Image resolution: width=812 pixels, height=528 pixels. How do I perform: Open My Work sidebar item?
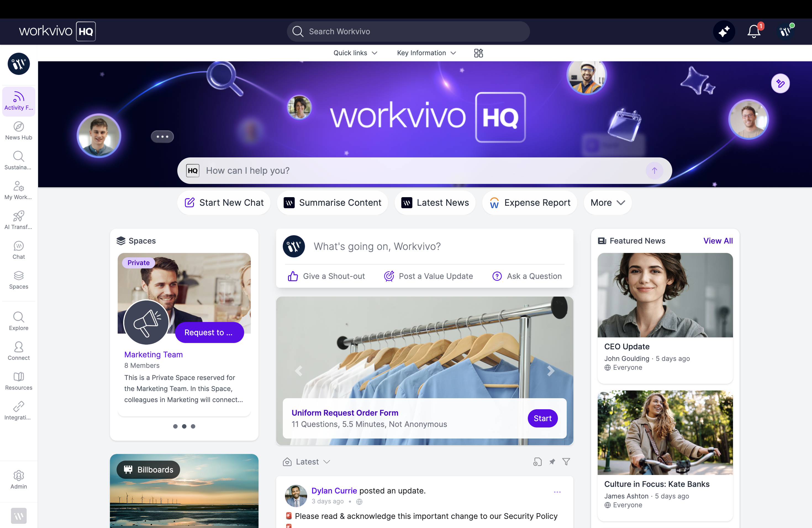(x=19, y=191)
